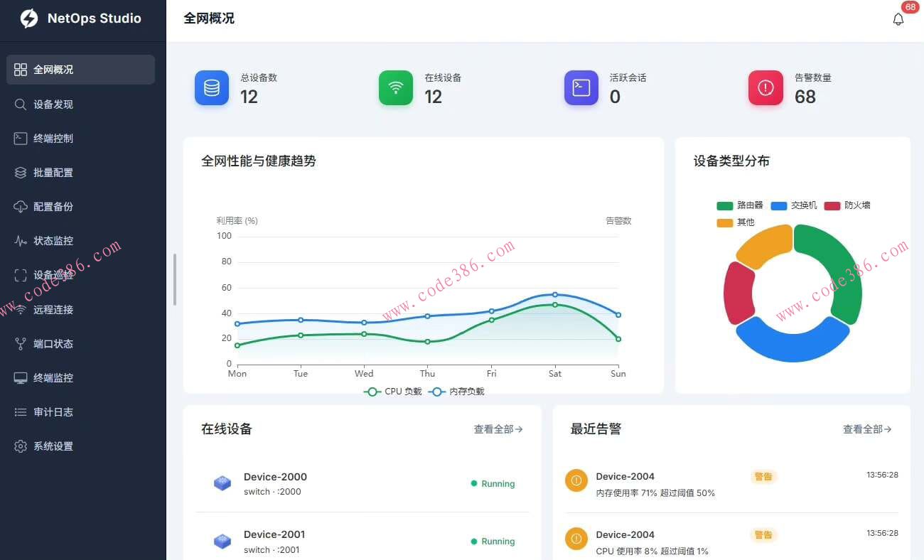
Task: Select the 批量配置 sidebar icon
Action: [x=21, y=172]
